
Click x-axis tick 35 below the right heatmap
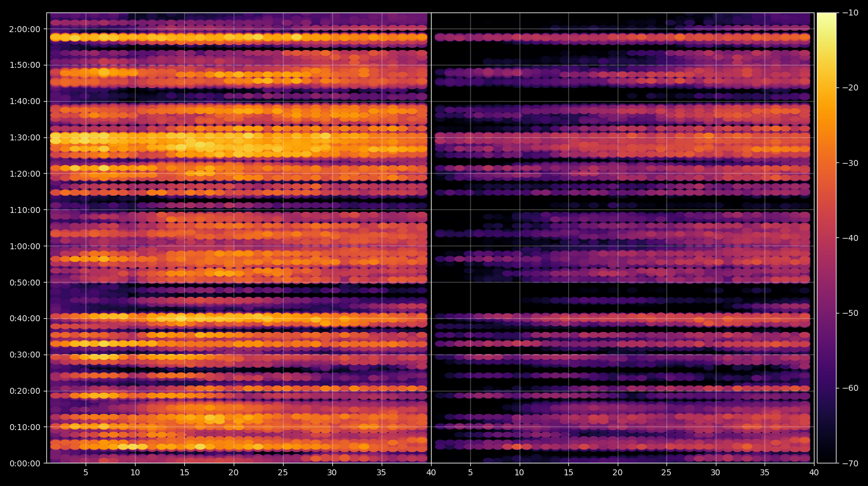click(765, 473)
